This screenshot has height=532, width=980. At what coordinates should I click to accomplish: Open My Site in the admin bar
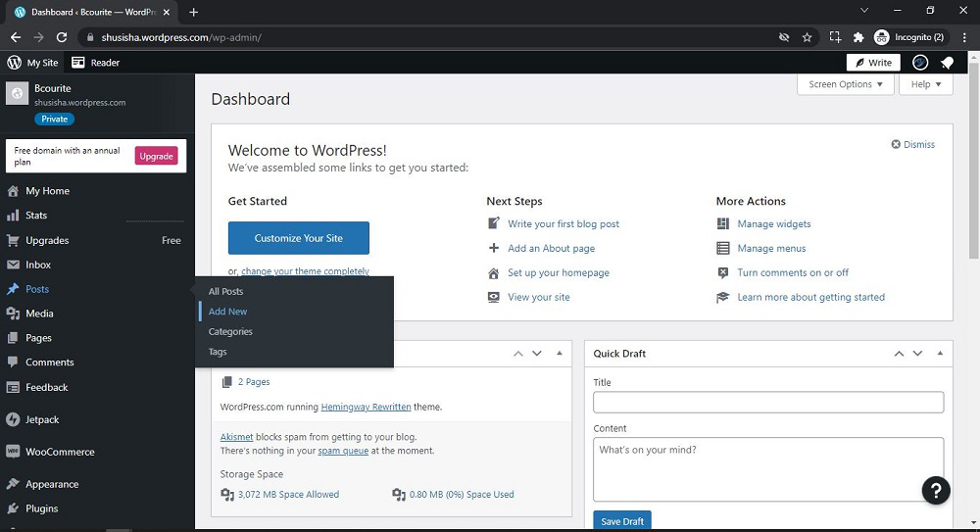pyautogui.click(x=33, y=63)
